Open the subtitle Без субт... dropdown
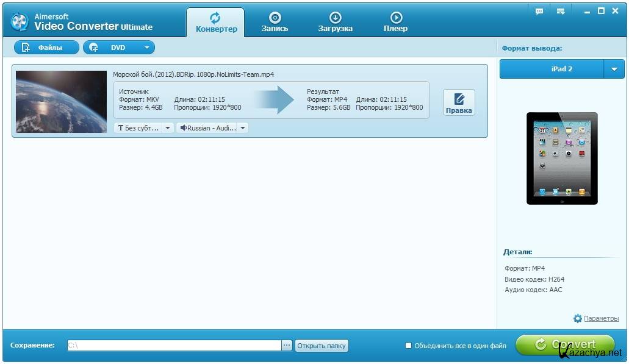The width and height of the screenshot is (629, 364). click(x=144, y=128)
